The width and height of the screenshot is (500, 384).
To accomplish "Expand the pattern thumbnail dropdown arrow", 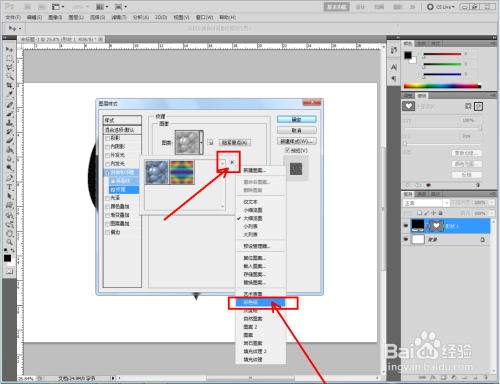I will [x=201, y=143].
